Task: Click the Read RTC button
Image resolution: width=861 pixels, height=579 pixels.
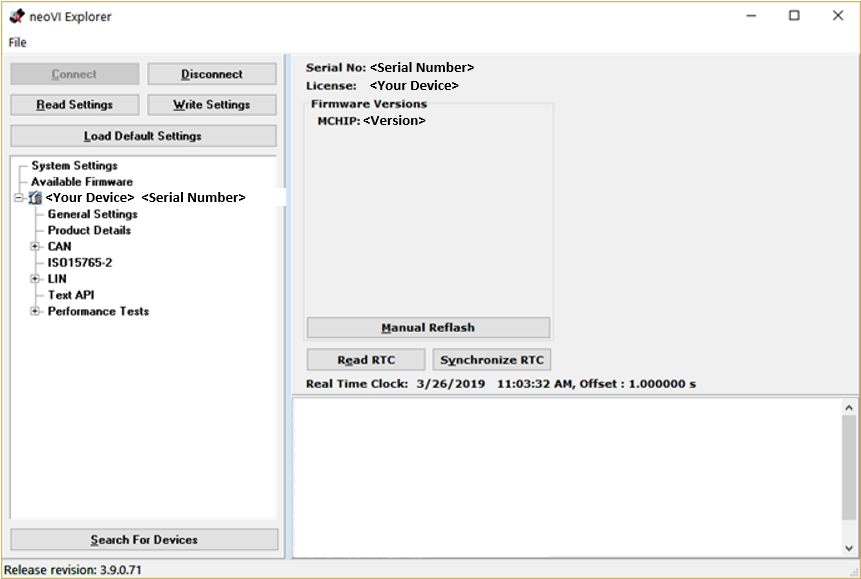Action: click(366, 360)
